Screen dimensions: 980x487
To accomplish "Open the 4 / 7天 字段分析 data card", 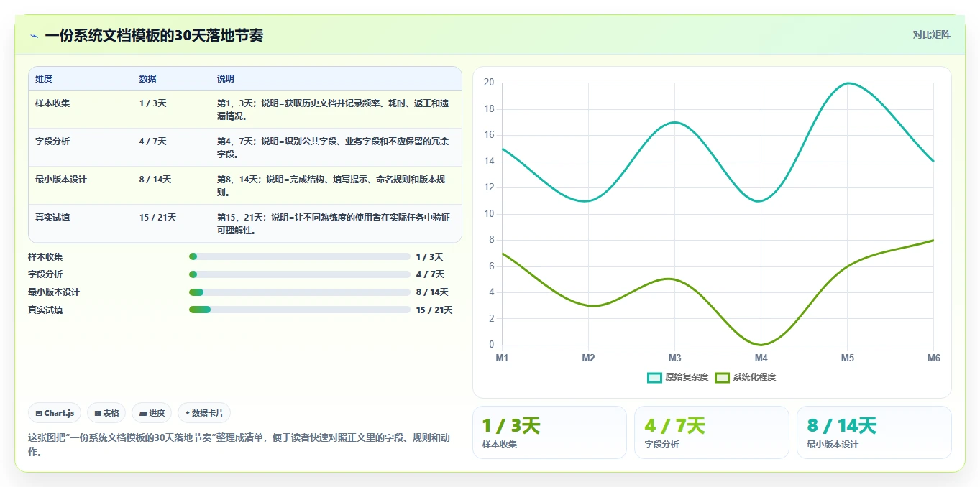I will [x=712, y=432].
